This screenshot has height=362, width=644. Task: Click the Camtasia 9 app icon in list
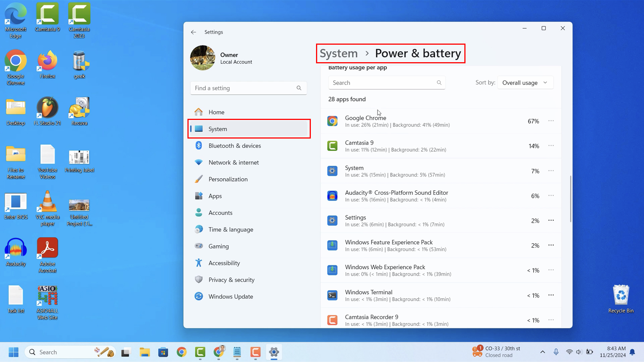tap(332, 146)
